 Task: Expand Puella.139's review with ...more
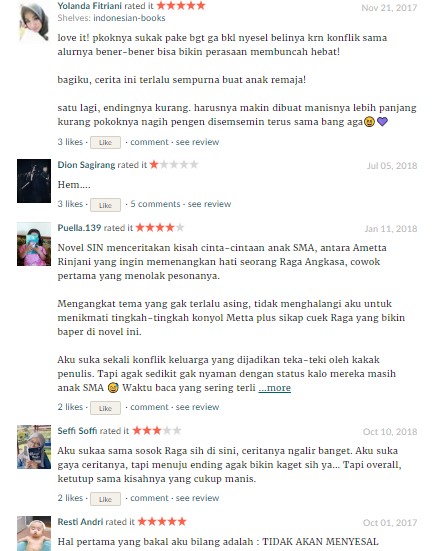tap(274, 388)
